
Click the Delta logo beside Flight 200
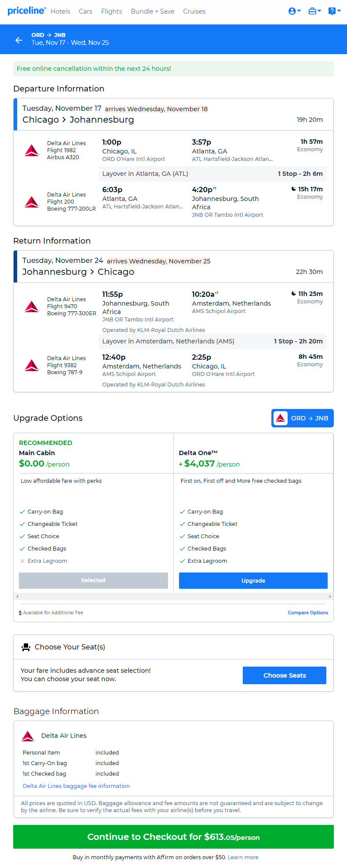[32, 202]
